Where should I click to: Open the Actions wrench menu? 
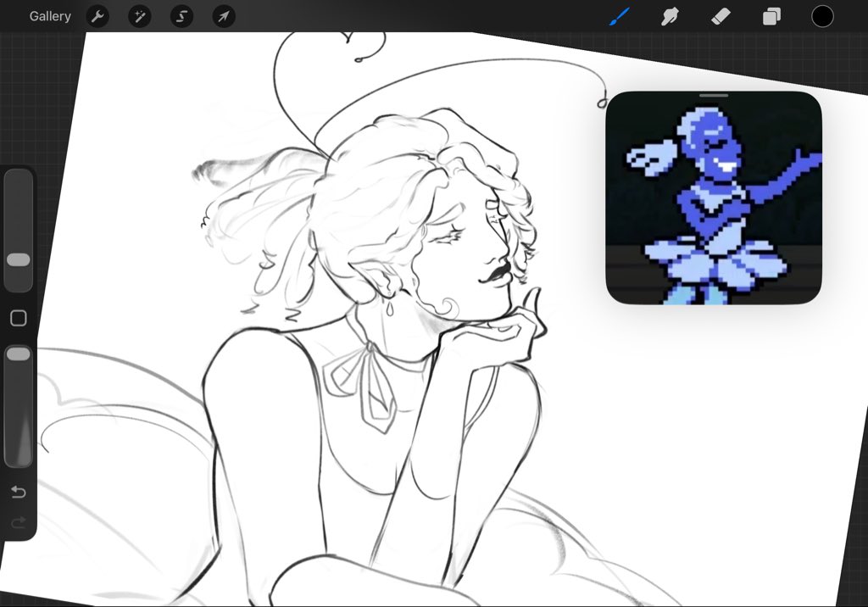pyautogui.click(x=98, y=17)
